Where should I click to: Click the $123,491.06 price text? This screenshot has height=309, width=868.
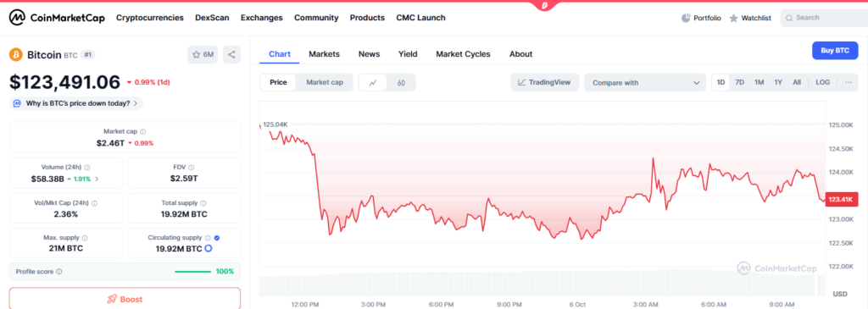coord(64,82)
